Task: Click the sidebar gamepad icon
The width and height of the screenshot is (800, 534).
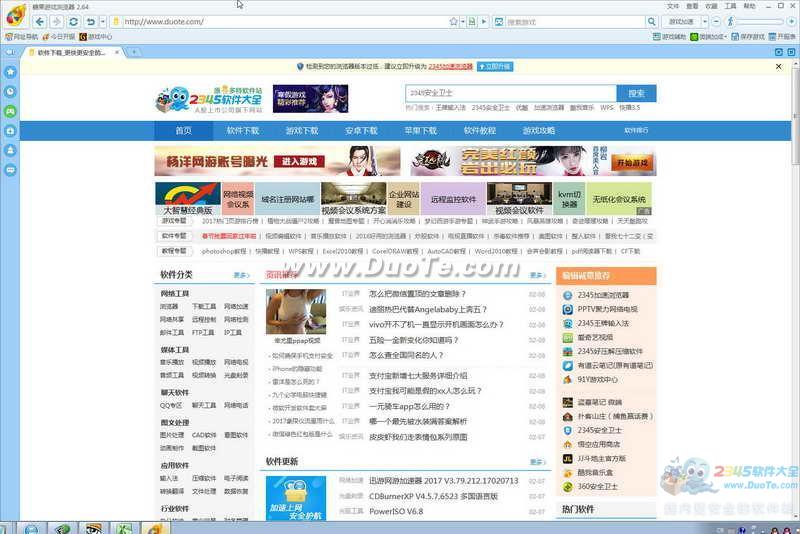Action: [10, 111]
